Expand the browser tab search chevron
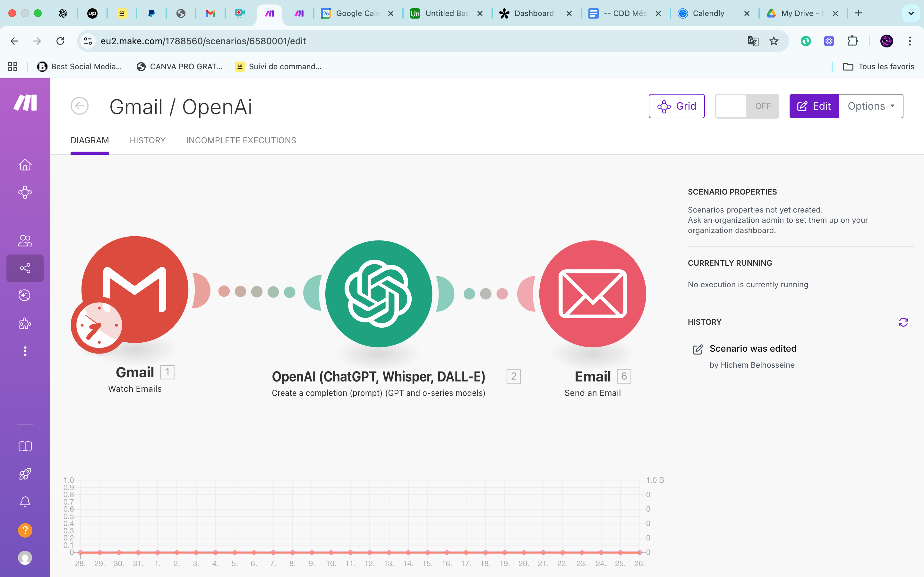924x577 pixels. pyautogui.click(x=911, y=13)
